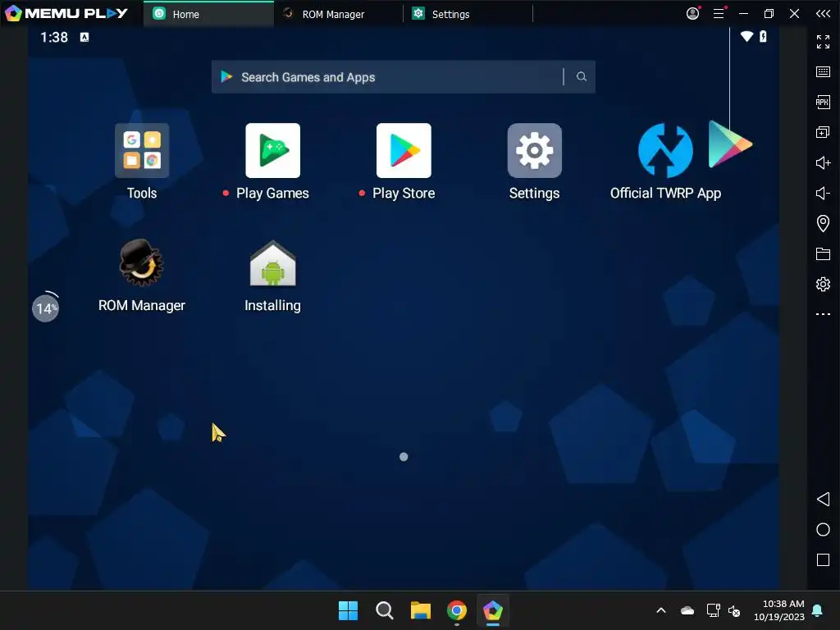Collapse the sidebar with triple chevron
840x630 pixels.
coord(824,13)
